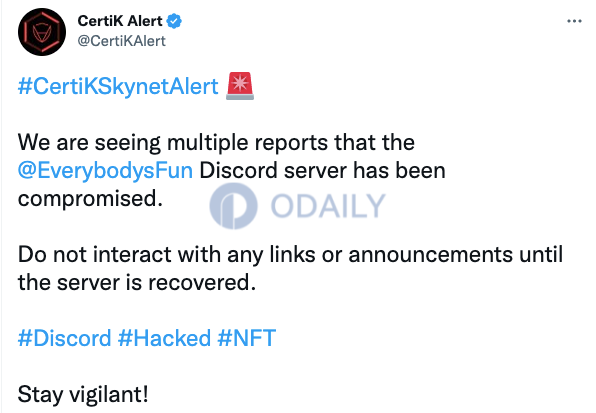Click the circular ODAILY watermark logo

point(233,206)
